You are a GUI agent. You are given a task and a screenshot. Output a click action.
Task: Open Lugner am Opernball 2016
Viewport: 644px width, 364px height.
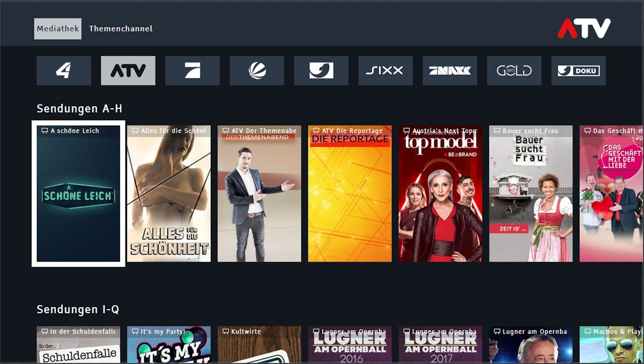point(349,345)
